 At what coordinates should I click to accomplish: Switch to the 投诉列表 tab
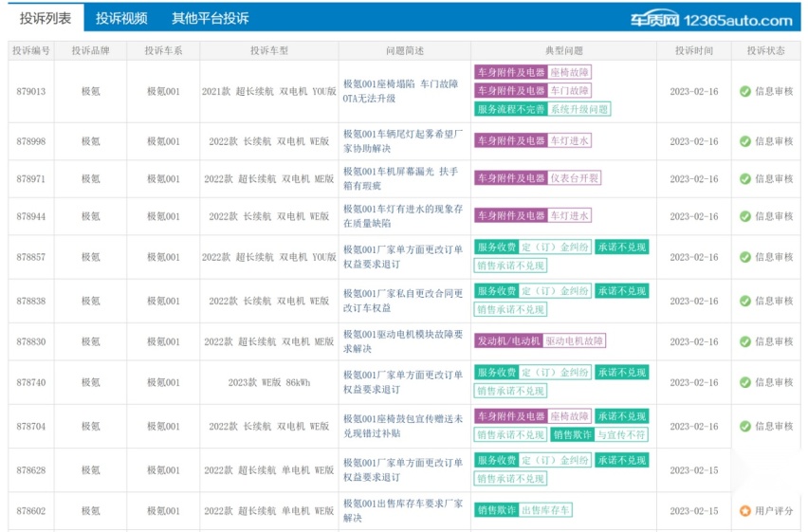[x=46, y=18]
